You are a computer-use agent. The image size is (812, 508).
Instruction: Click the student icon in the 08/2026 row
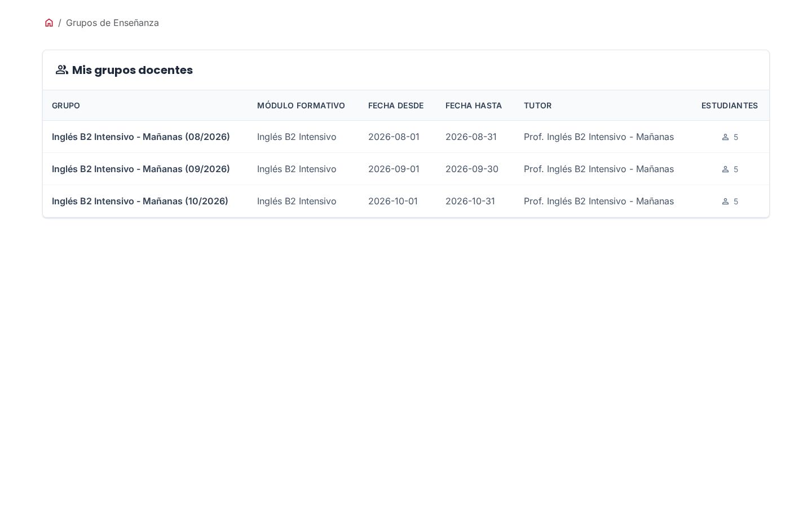(726, 137)
